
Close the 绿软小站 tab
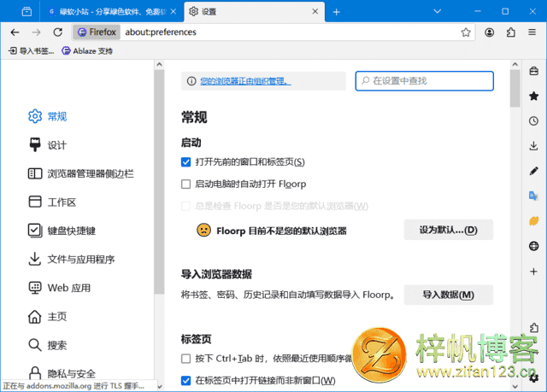(174, 12)
